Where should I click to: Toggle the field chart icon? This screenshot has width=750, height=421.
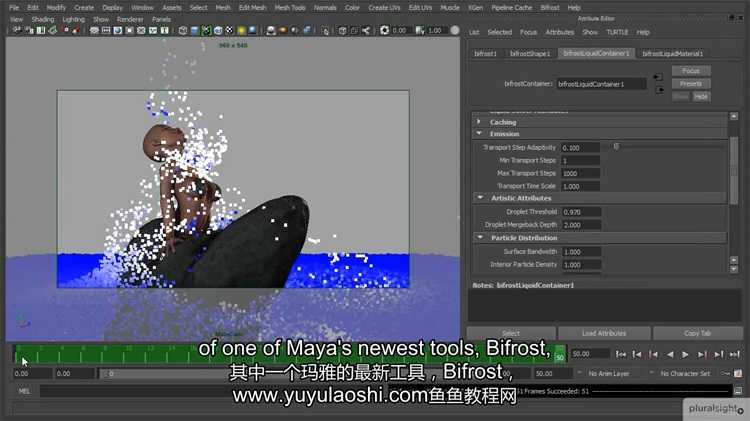point(141,31)
